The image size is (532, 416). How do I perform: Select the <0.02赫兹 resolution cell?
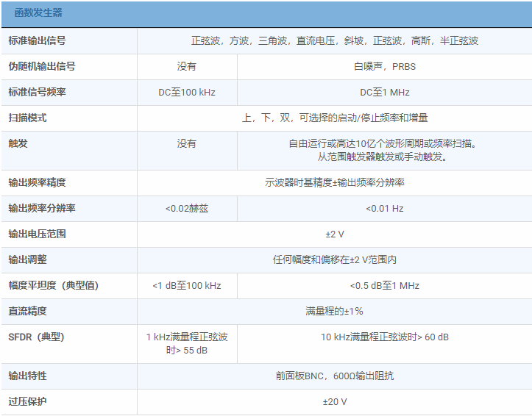click(187, 209)
